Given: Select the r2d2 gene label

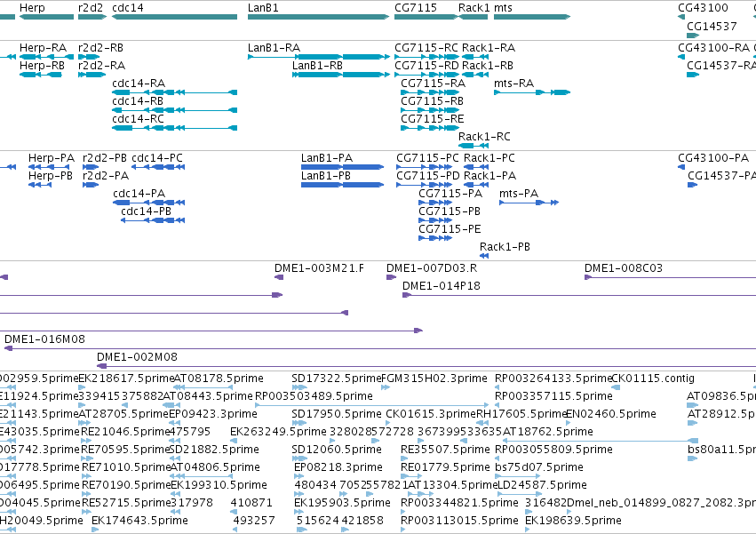Looking at the screenshot, I should coord(90,8).
